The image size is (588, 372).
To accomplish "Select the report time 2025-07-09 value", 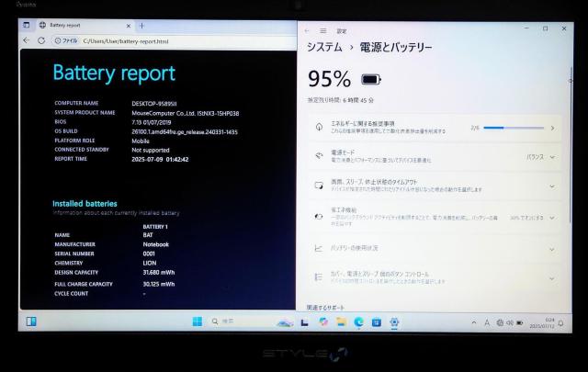I will 160,159.
